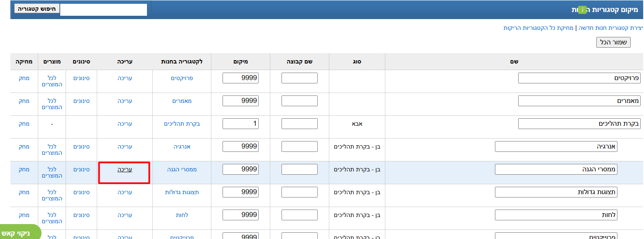Open לכל המוצרים link in the תצוגות גדולות row
The width and height of the screenshot is (644, 239).
[x=52, y=195]
